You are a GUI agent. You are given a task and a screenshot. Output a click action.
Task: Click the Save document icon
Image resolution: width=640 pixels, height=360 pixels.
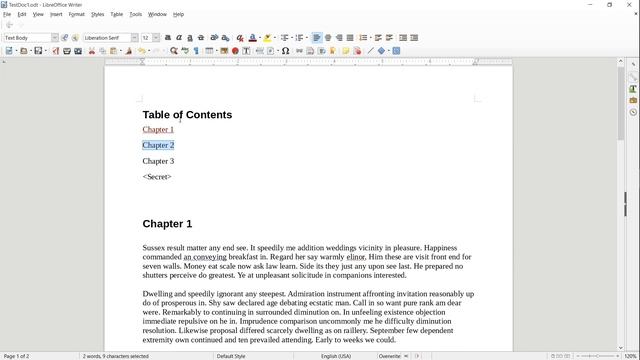pos(38,51)
